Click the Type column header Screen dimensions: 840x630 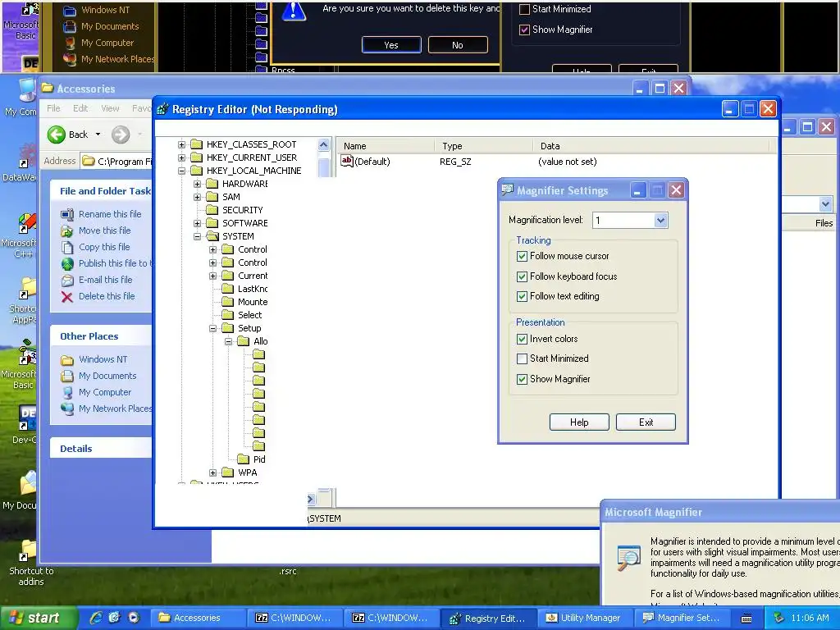coord(483,146)
